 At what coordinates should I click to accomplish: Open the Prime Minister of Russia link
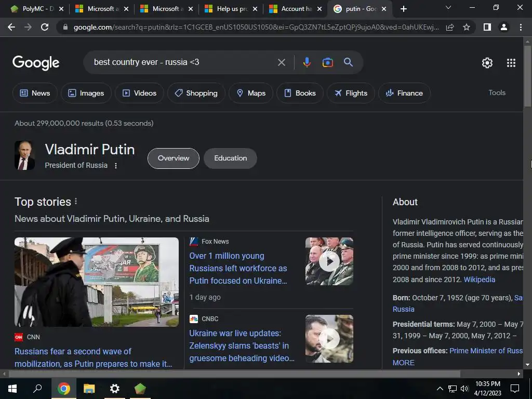(486, 351)
